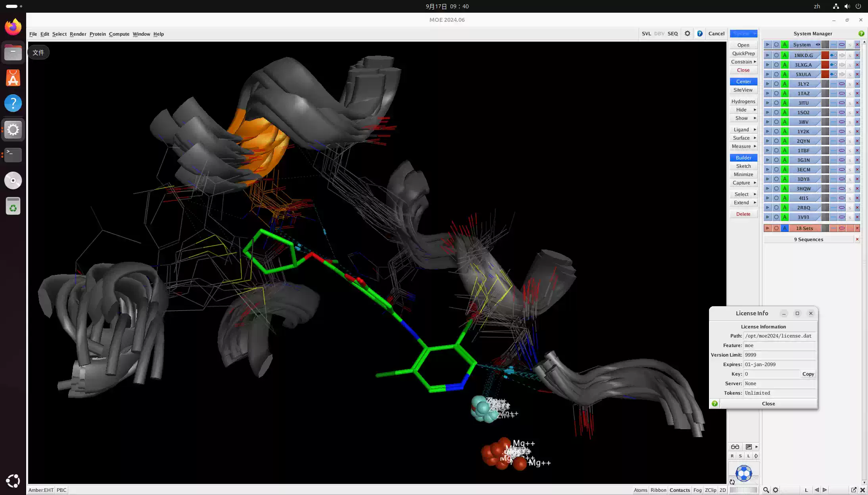This screenshot has width=868, height=495.
Task: Click the stereo glasses view icon
Action: click(x=735, y=447)
